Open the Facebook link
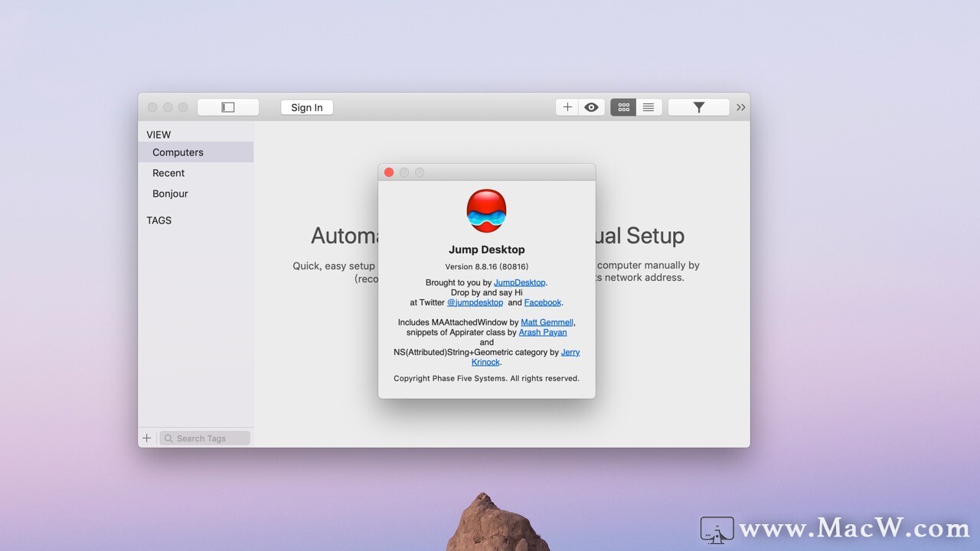The height and width of the screenshot is (551, 980). [543, 302]
